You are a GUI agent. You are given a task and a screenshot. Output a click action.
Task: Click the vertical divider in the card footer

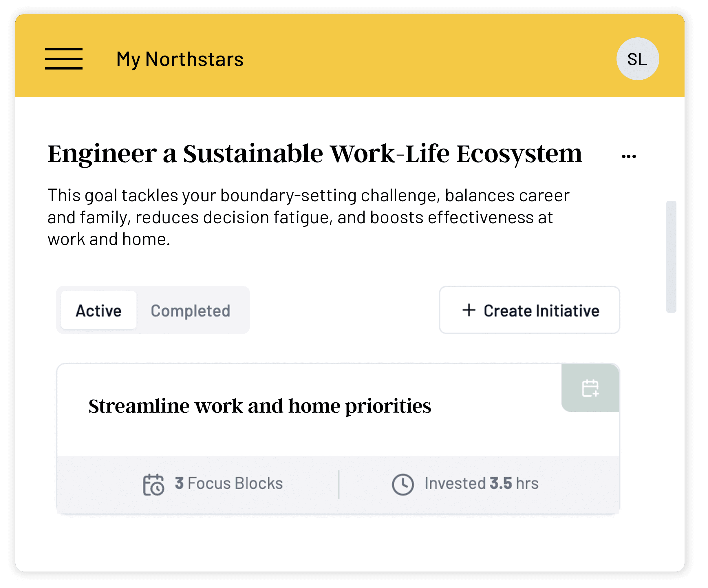(x=339, y=485)
